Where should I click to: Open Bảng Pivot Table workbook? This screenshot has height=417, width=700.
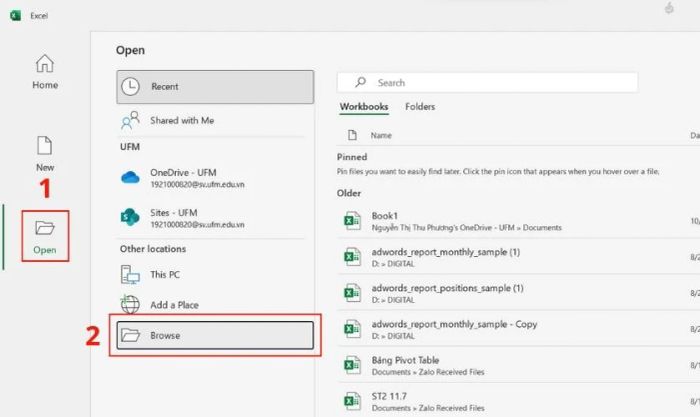(518, 365)
